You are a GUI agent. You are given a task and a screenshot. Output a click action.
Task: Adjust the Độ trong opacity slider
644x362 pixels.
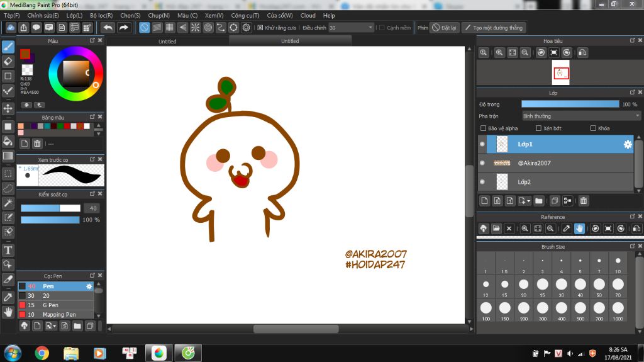[x=570, y=104]
